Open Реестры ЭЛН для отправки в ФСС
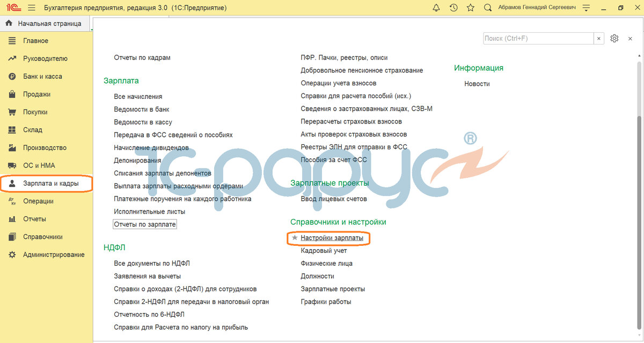The height and width of the screenshot is (343, 644). (354, 147)
